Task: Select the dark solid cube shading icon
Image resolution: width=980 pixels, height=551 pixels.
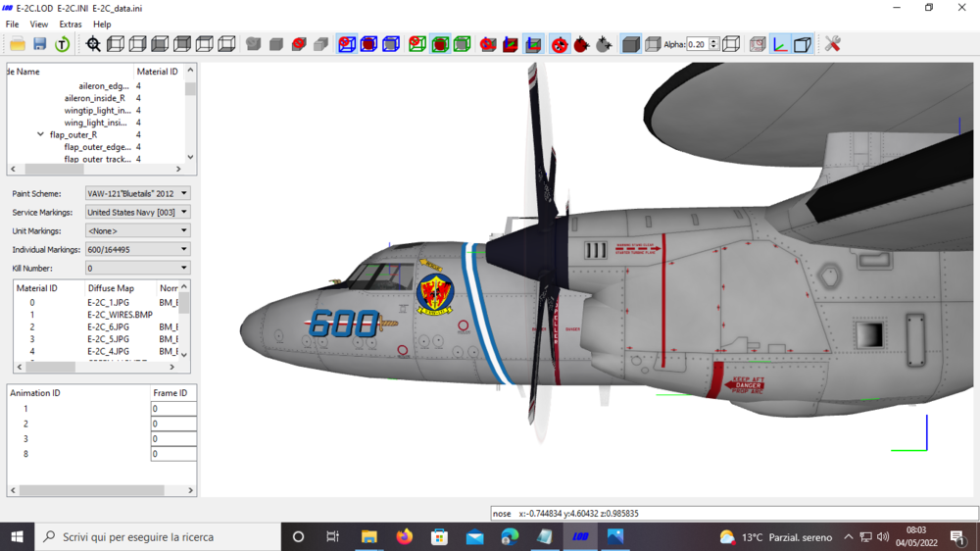Action: (x=630, y=44)
